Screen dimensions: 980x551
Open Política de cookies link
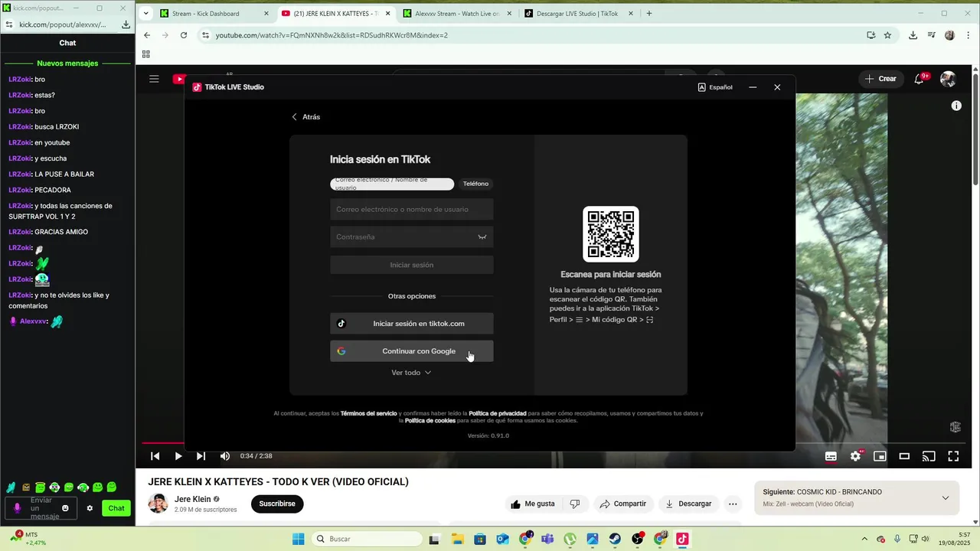[x=430, y=420]
